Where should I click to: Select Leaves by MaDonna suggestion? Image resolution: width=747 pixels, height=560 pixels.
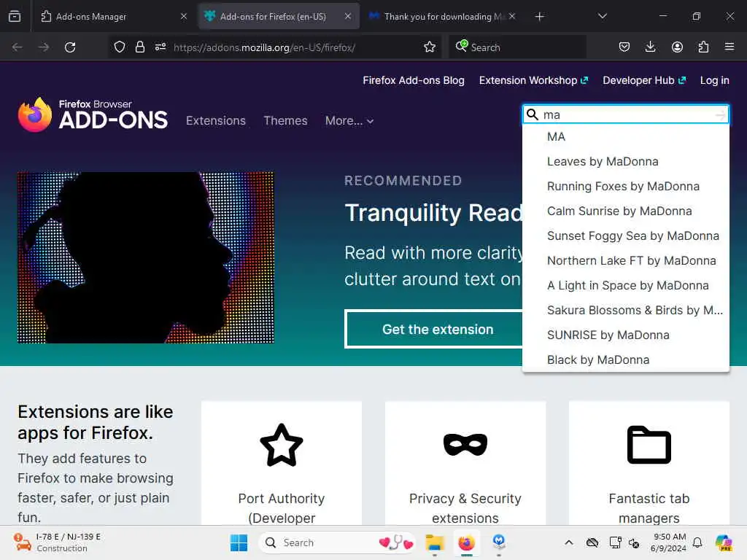pos(625,161)
